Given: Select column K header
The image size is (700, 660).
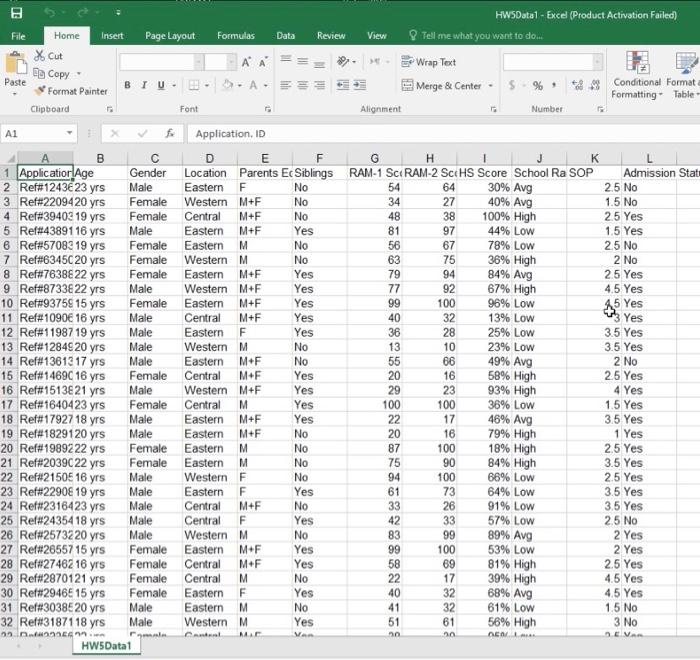Looking at the screenshot, I should [594, 158].
